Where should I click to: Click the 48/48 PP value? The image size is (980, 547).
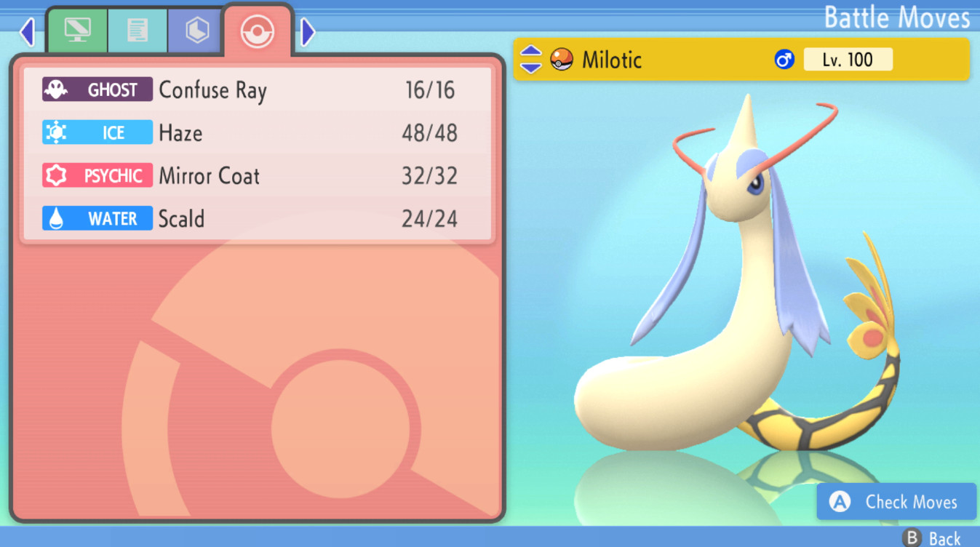(430, 133)
